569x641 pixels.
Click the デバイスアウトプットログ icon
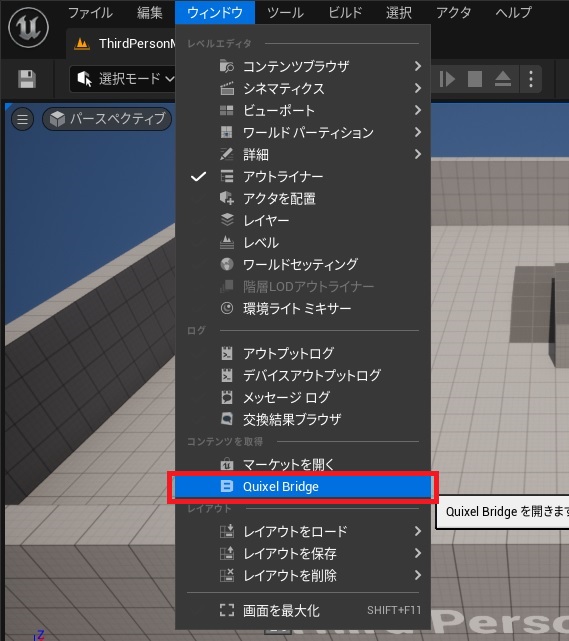click(x=226, y=375)
